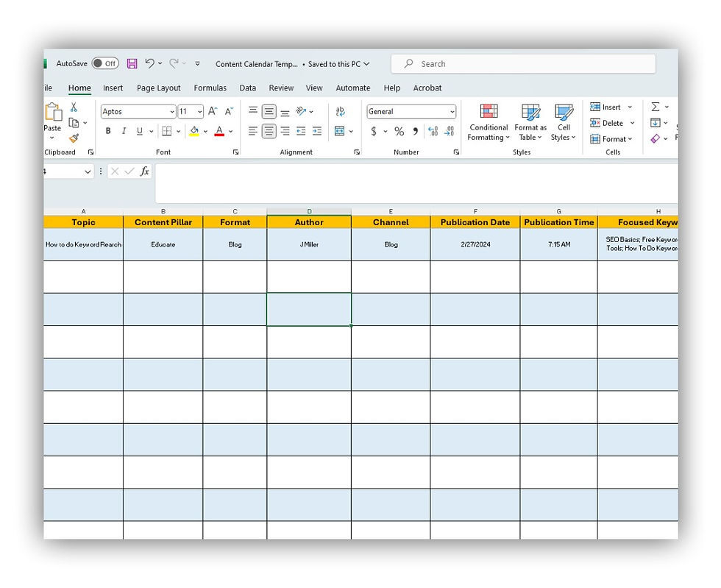The width and height of the screenshot is (721, 588).
Task: Click the Comma Style icon
Action: point(416,131)
